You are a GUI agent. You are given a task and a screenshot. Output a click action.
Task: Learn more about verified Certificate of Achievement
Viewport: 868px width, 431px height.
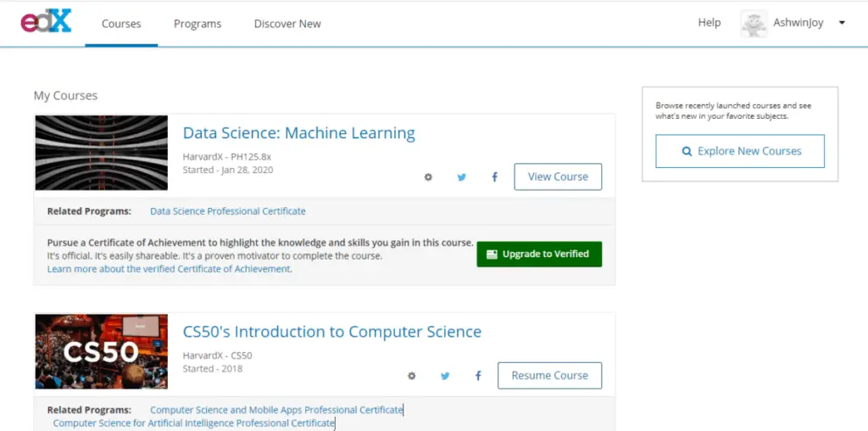click(169, 269)
